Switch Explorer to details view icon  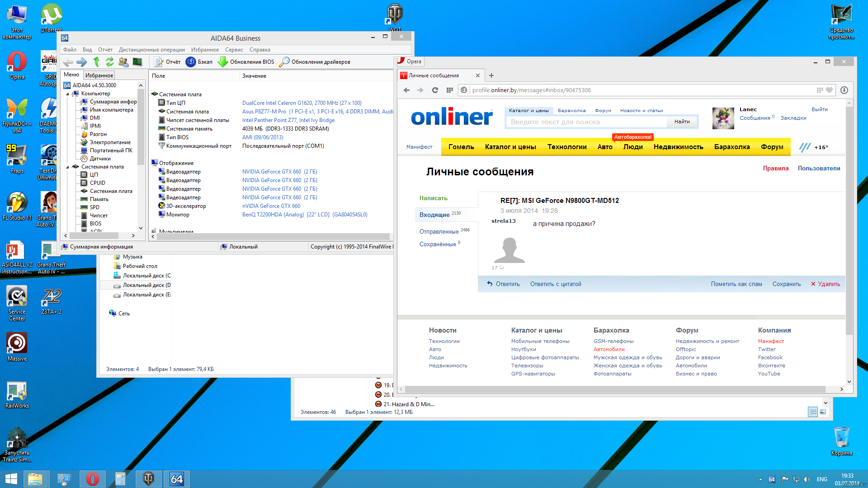(813, 412)
